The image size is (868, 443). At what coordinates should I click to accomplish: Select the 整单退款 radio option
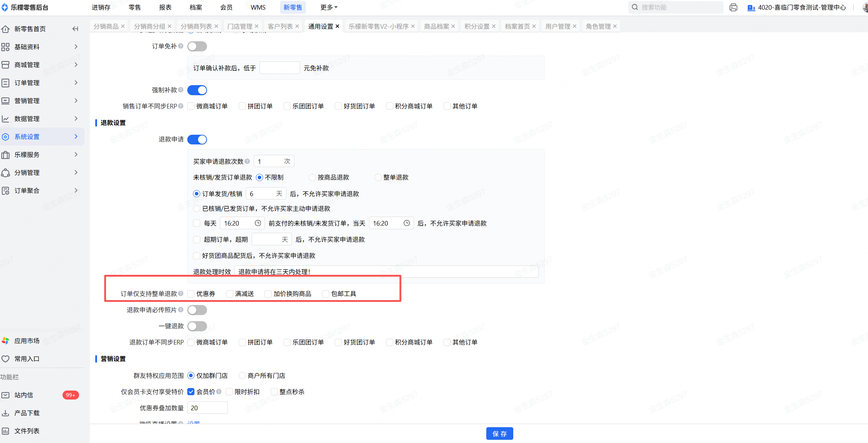pos(378,177)
